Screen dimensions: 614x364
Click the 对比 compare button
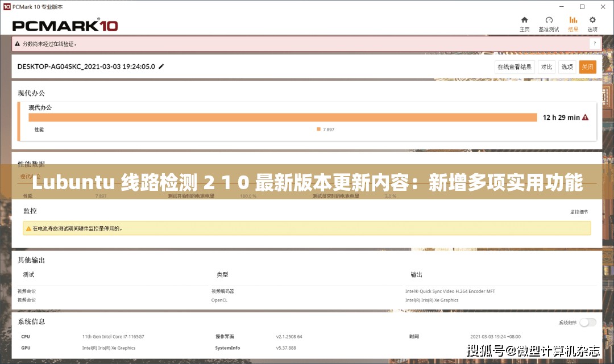(546, 67)
